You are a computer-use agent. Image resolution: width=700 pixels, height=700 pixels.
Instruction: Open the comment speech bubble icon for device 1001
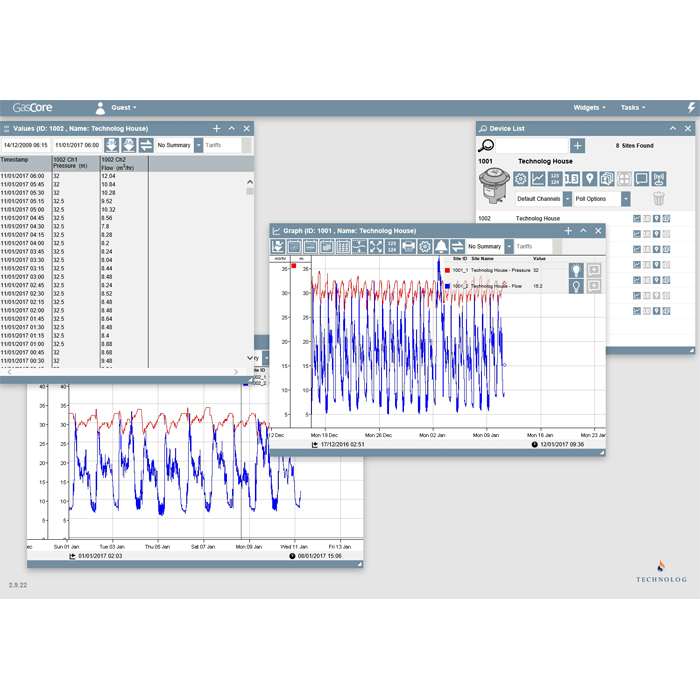[x=642, y=179]
